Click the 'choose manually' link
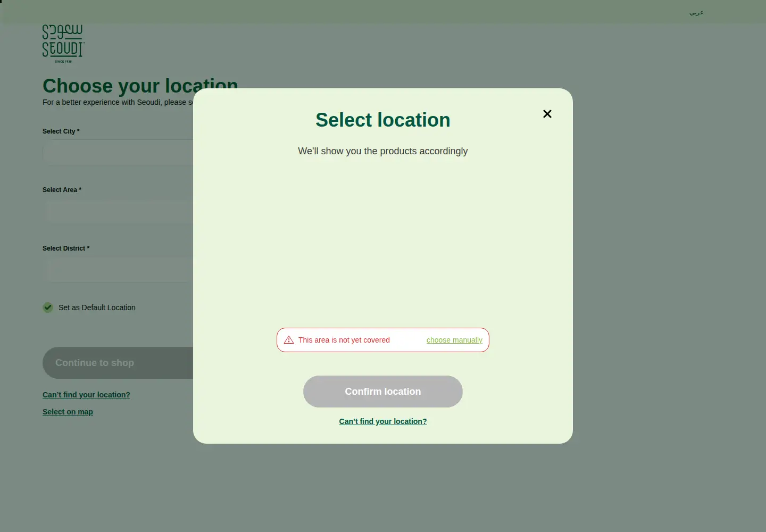Image resolution: width=766 pixels, height=532 pixels. pos(454,340)
